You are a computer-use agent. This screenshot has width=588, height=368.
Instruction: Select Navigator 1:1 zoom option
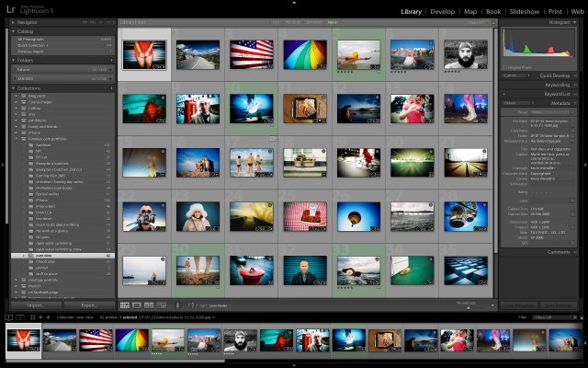[x=100, y=22]
